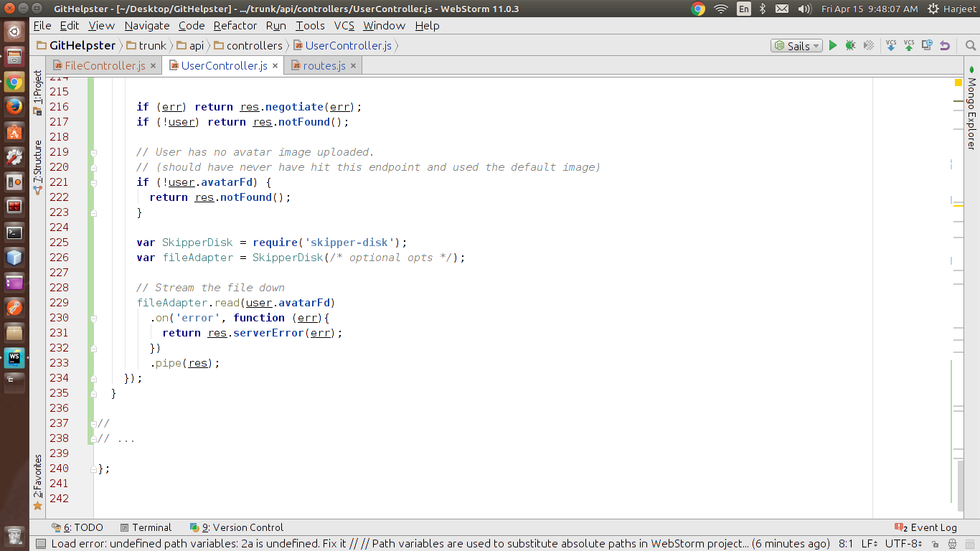Viewport: 980px width, 551px height.
Task: Open the Sails run configuration dropdown
Action: click(796, 45)
